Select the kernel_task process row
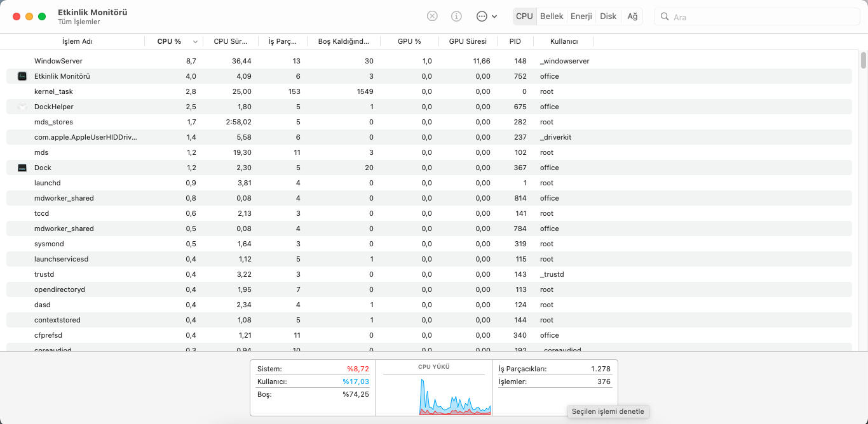 tap(429, 91)
